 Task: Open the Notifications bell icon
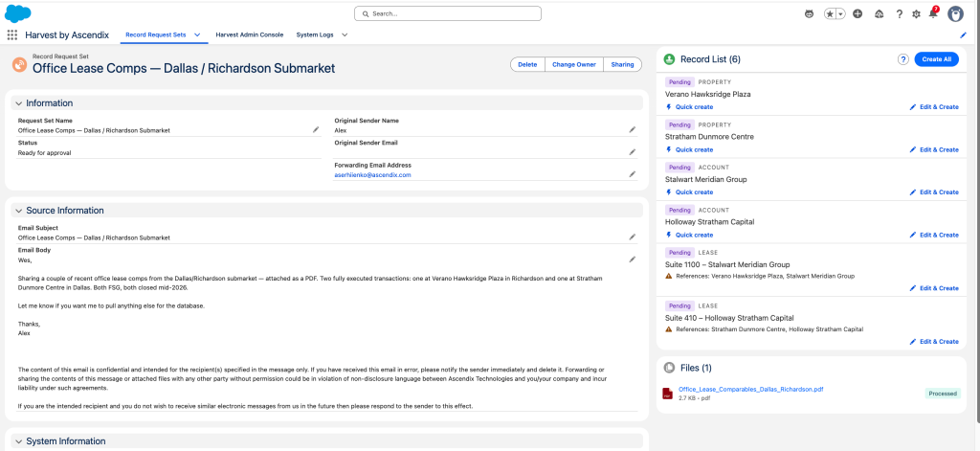pyautogui.click(x=933, y=13)
